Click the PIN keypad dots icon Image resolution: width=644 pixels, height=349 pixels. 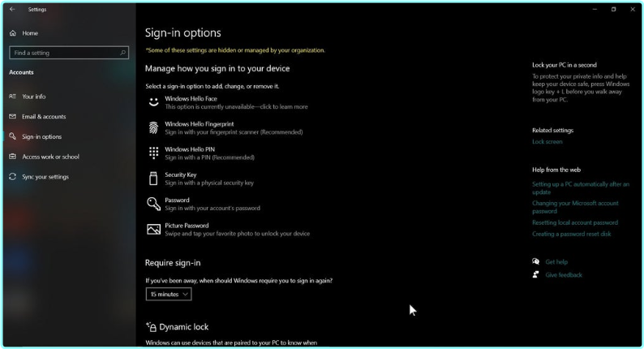tap(153, 153)
